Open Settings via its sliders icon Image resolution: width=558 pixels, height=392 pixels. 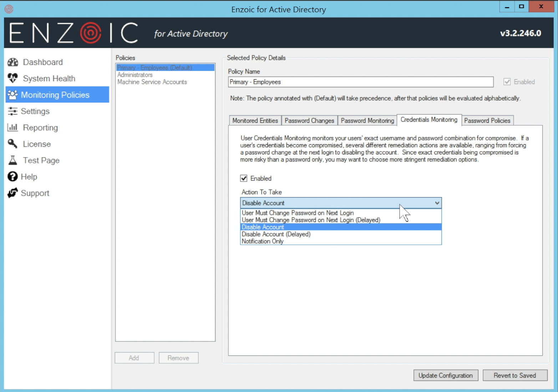click(12, 111)
